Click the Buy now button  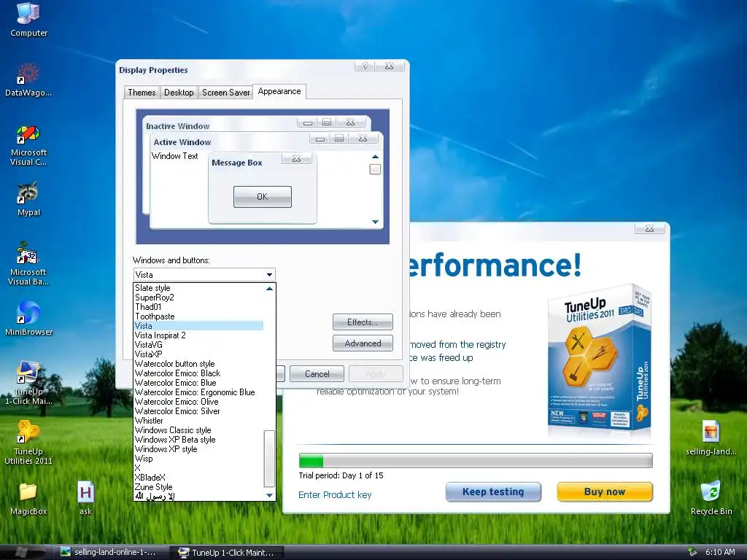pyautogui.click(x=605, y=492)
